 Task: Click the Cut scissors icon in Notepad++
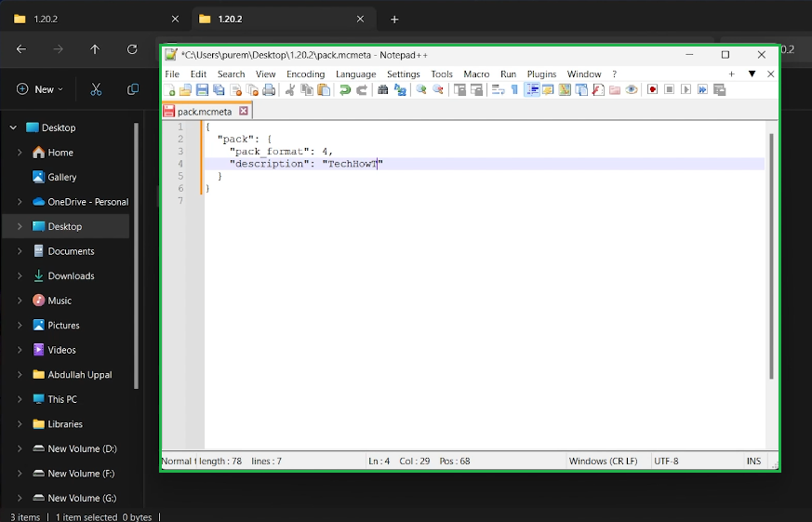290,90
